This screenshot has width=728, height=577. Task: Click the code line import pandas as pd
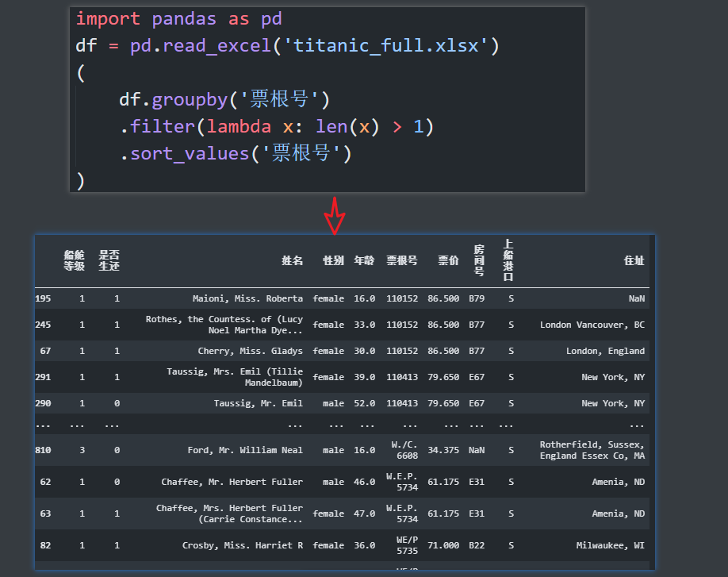click(x=178, y=19)
